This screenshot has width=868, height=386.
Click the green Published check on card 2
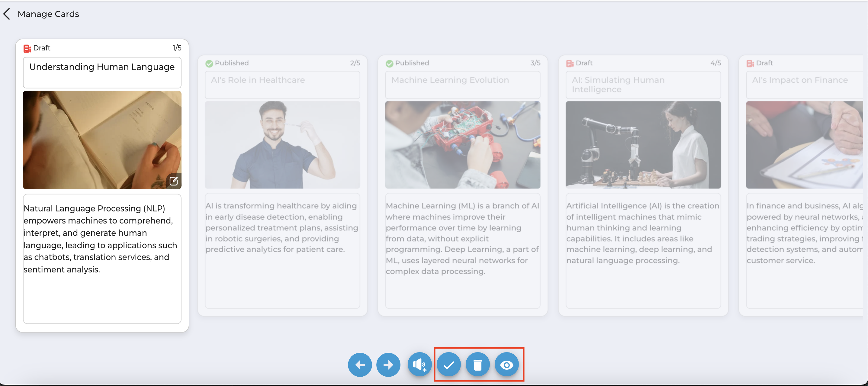(209, 63)
